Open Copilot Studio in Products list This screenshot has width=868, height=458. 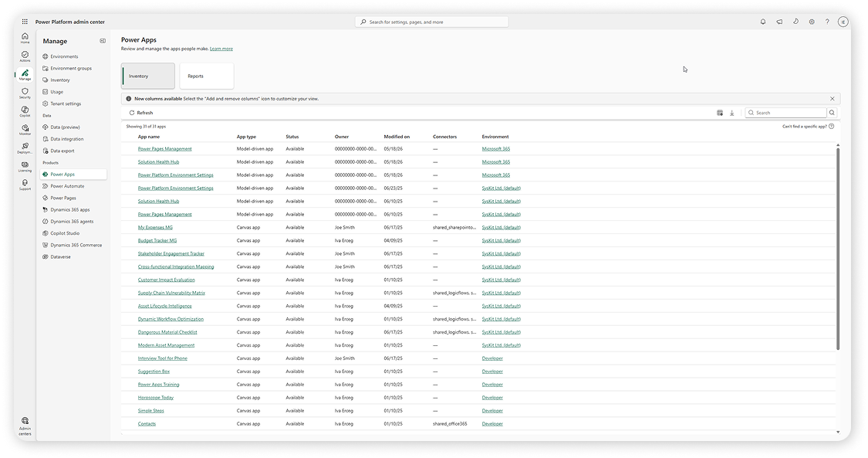[73, 233]
